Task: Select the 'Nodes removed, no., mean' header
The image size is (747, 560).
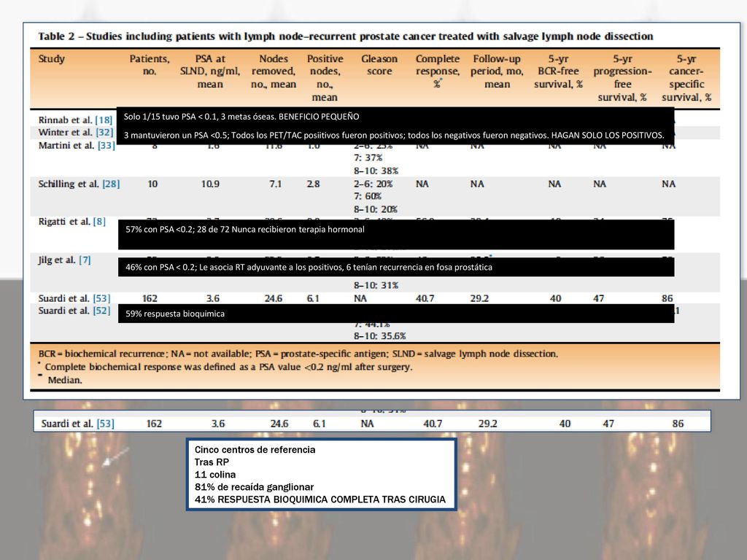Action: tap(274, 71)
